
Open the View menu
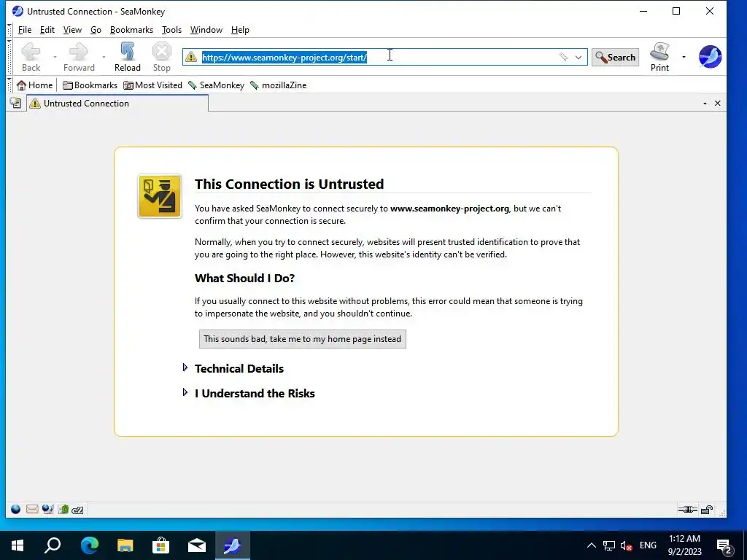tap(72, 29)
